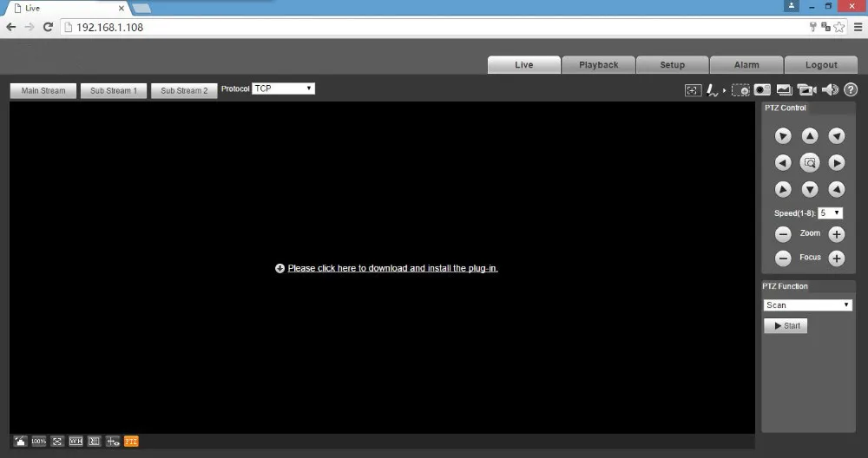Click the Logout tab

pyautogui.click(x=821, y=65)
